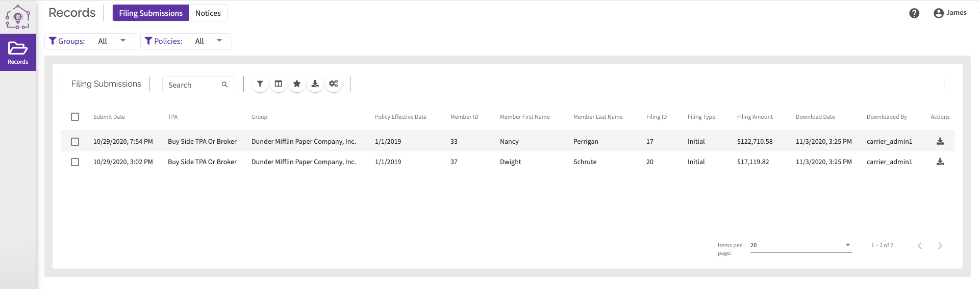The width and height of the screenshot is (980, 289).
Task: Sort by Downloaded By column header
Action: click(887, 117)
